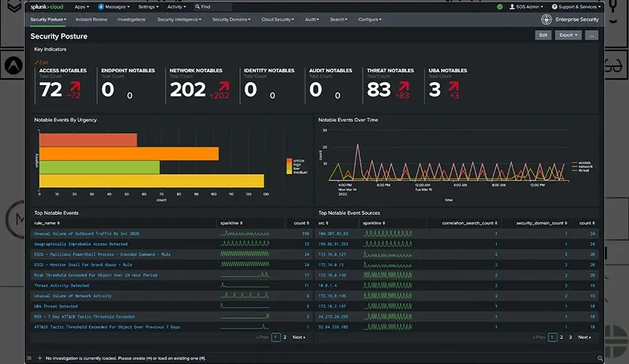629x364 pixels.
Task: Open the Search menu in nav bar
Action: pos(339,20)
